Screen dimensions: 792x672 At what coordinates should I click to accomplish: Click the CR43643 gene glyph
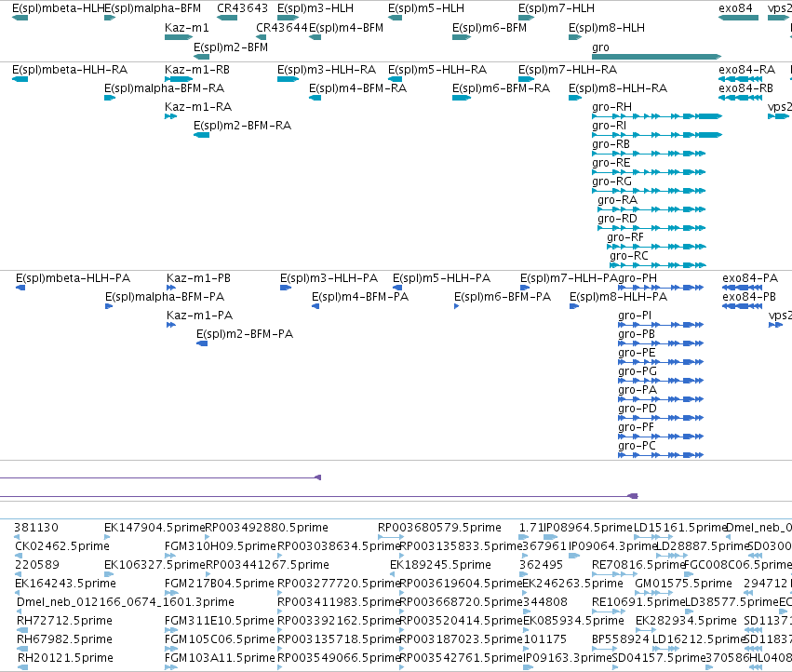[x=227, y=19]
